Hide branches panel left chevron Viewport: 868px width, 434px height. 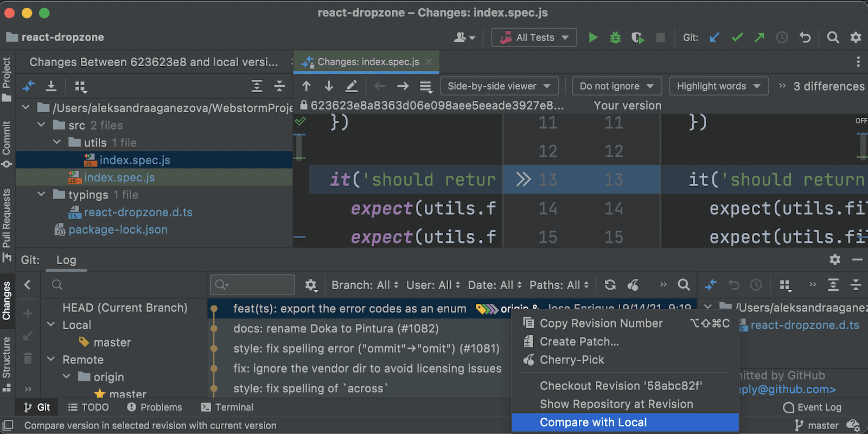coord(28,285)
